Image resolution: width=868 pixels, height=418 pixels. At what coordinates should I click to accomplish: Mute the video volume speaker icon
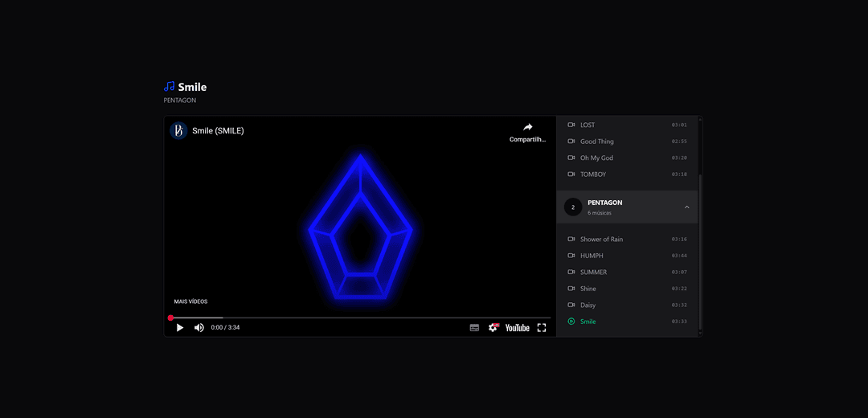(199, 328)
